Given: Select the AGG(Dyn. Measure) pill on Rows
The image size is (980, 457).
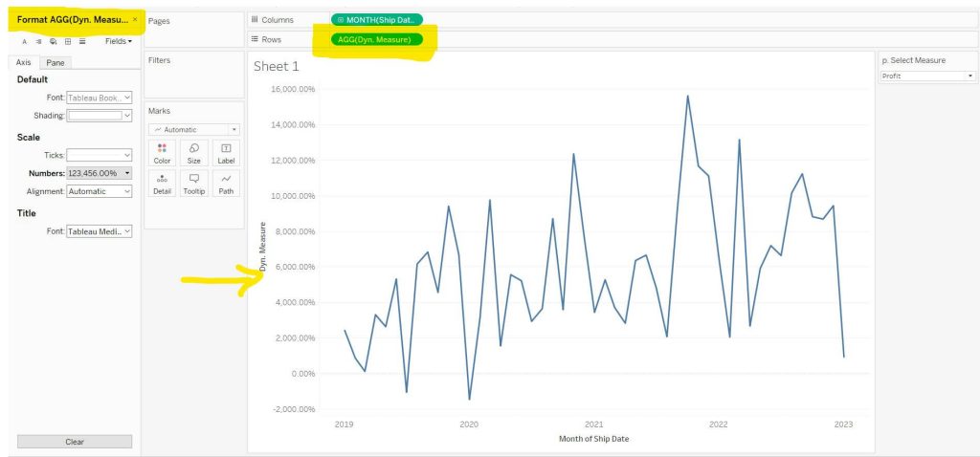Looking at the screenshot, I should (376, 39).
